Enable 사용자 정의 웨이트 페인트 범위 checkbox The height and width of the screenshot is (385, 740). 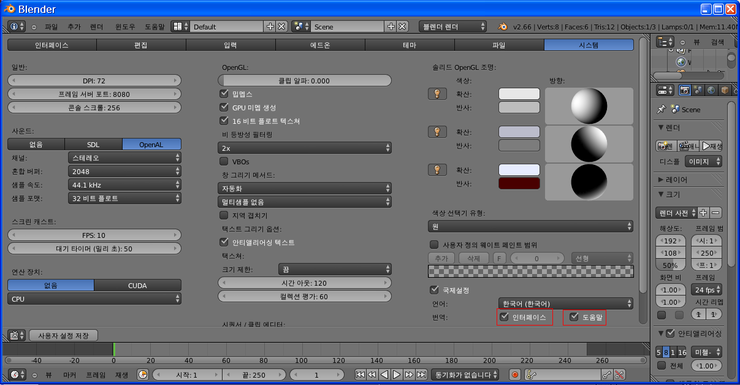[434, 244]
